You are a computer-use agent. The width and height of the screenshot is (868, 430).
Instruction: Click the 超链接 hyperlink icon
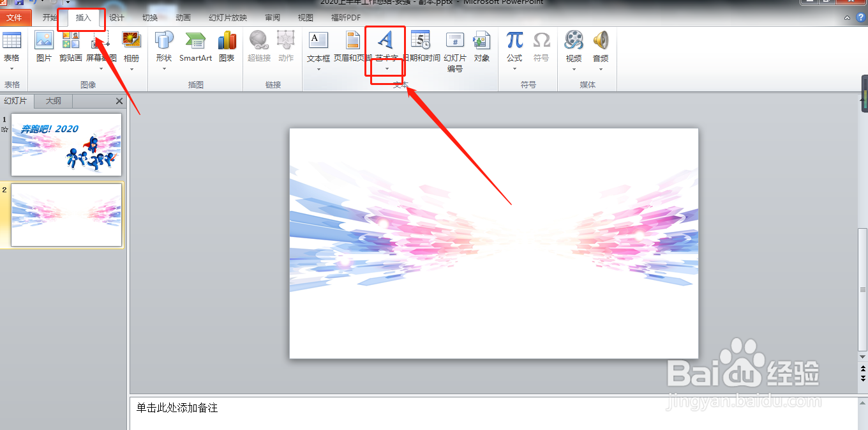pos(258,40)
